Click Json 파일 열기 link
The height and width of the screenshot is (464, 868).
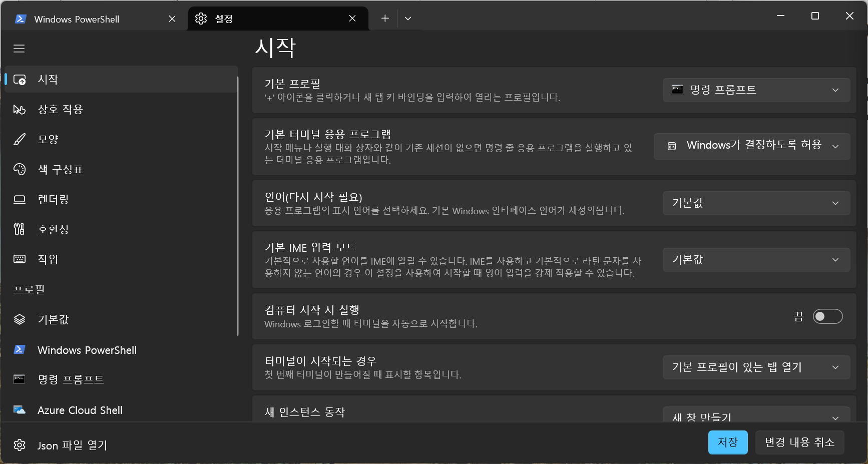[72, 445]
